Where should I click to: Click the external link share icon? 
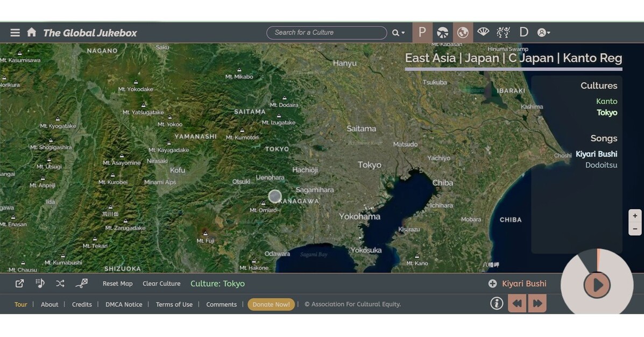coord(19,283)
